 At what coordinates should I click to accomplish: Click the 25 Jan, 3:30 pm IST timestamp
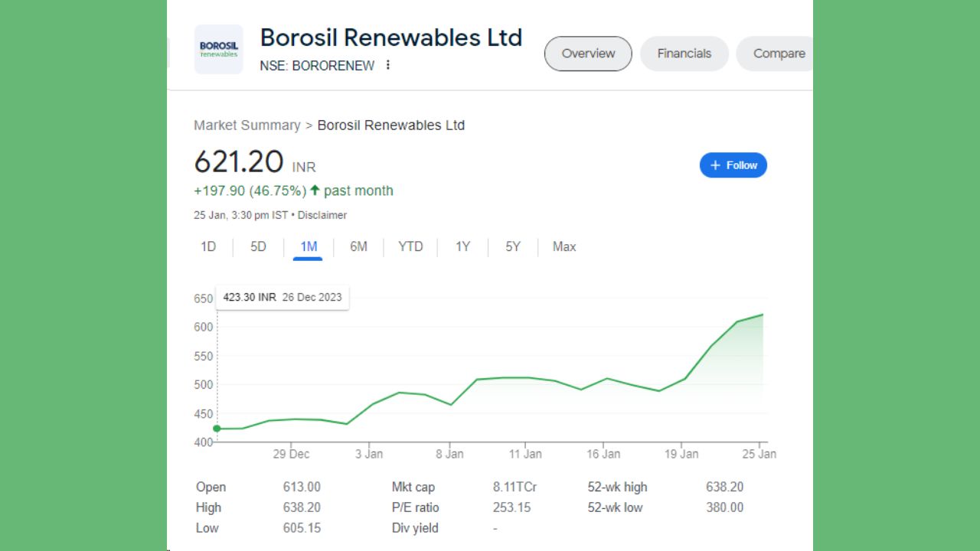point(241,215)
